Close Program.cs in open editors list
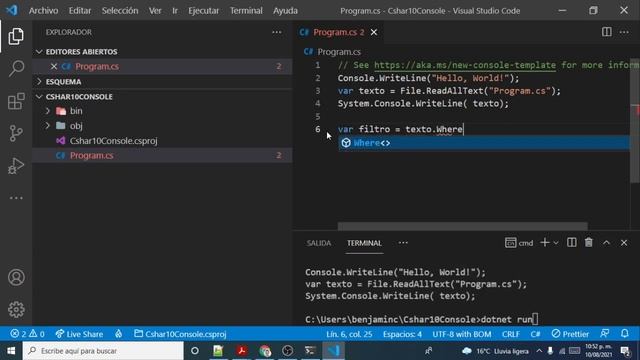The image size is (640, 360). [53, 66]
